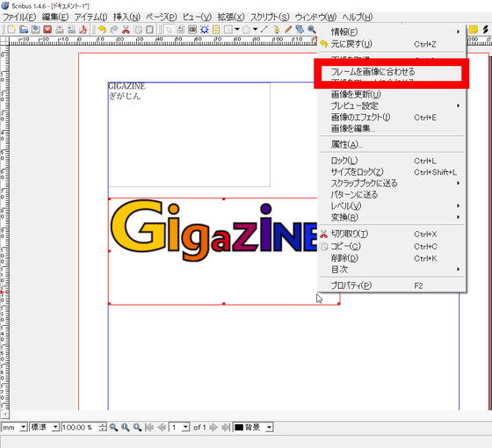This screenshot has width=492, height=448.
Task: Open the polygon properties dropdown arrow
Action: (255, 30)
